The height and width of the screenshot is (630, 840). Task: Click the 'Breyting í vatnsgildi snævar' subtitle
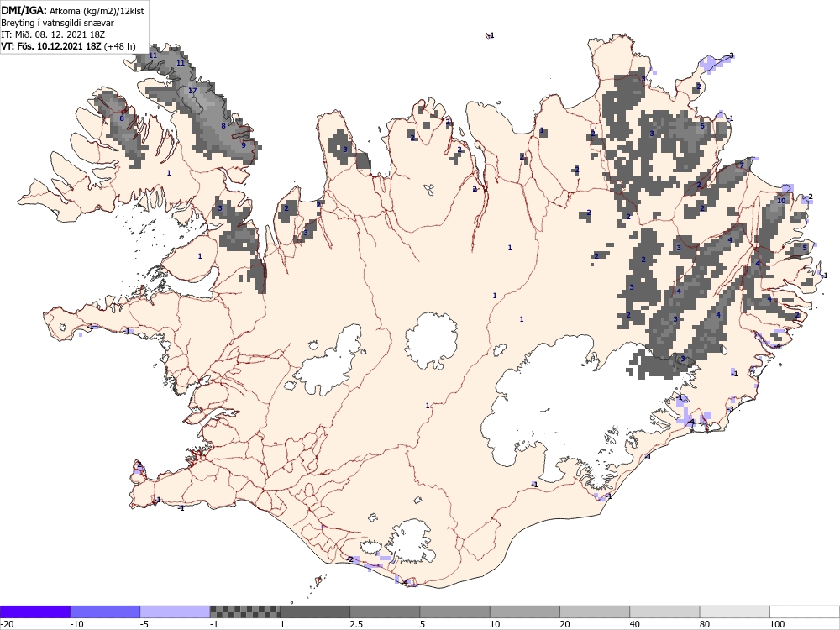[x=57, y=23]
